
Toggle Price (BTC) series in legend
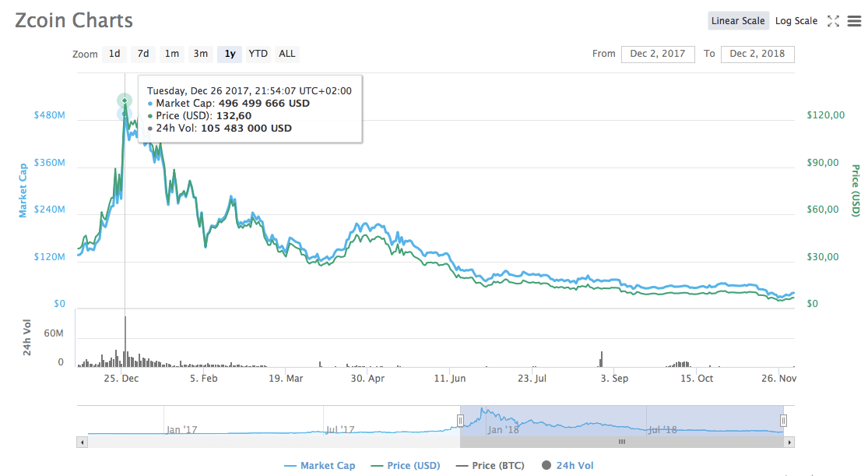pos(490,465)
